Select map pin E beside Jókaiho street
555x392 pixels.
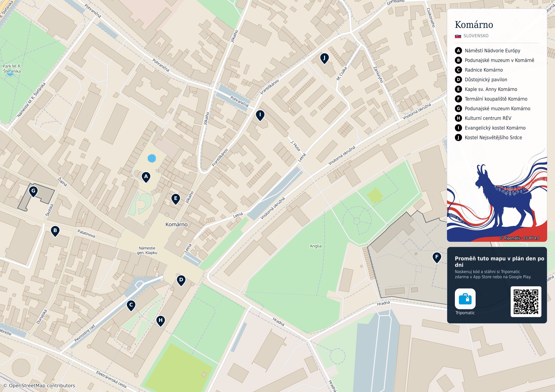pos(176,199)
